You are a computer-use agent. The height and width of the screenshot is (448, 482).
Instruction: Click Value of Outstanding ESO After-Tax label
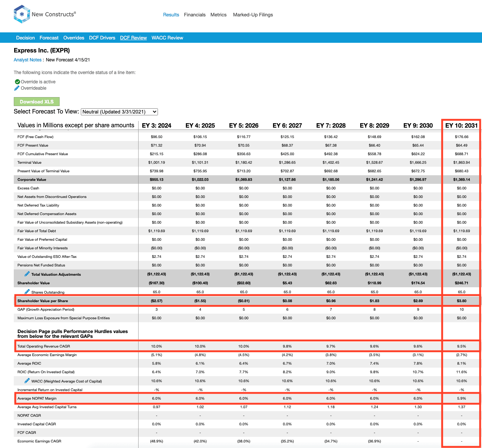(x=47, y=257)
